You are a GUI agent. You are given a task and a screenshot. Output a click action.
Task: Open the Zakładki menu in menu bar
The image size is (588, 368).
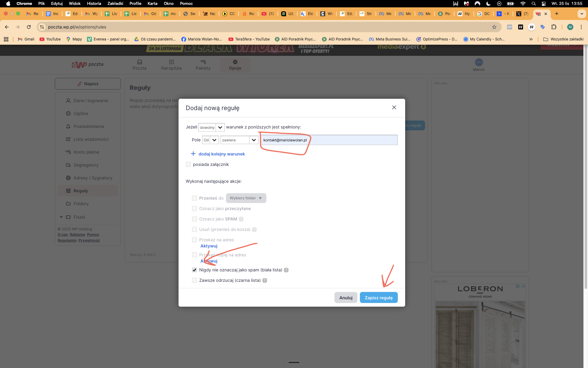click(x=115, y=3)
